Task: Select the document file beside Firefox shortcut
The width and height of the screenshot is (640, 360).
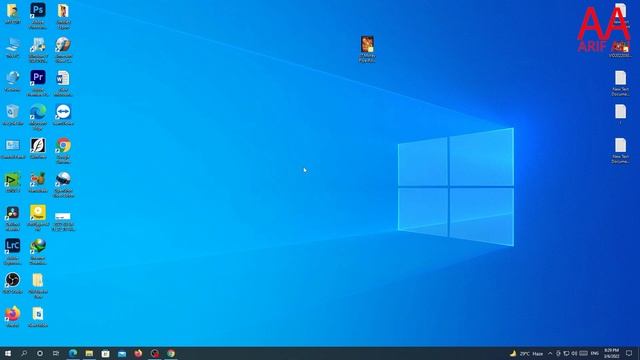Action: tap(38, 316)
